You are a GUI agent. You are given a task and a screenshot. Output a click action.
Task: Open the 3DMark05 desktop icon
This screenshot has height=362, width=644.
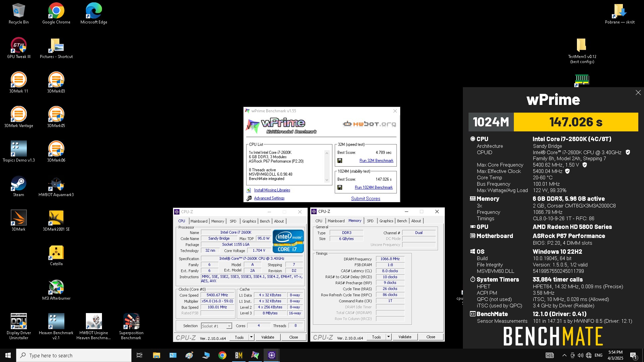(56, 117)
